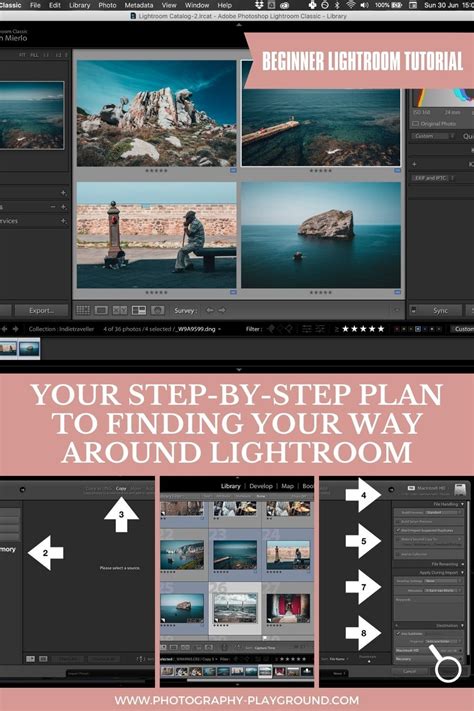This screenshot has height=711, width=474.
Task: Click Sync button
Action: [440, 311]
